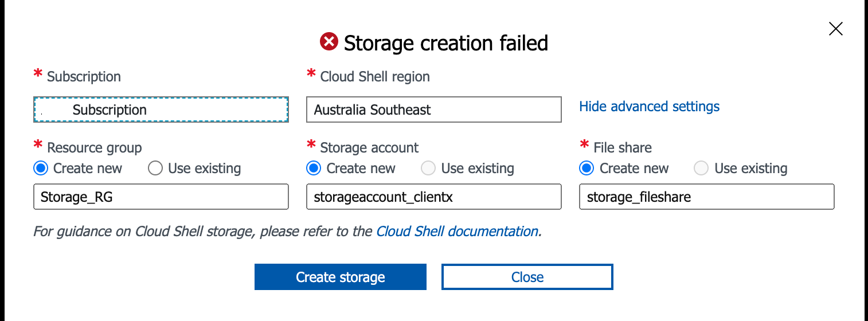Click the Storage creation failed heading
Image resolution: width=868 pixels, height=321 pixels.
pos(446,43)
